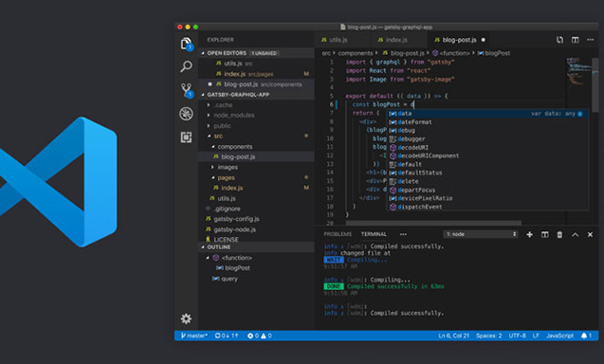Select the TERMINAL panel tab
The width and height of the screenshot is (604, 364).
tap(374, 234)
